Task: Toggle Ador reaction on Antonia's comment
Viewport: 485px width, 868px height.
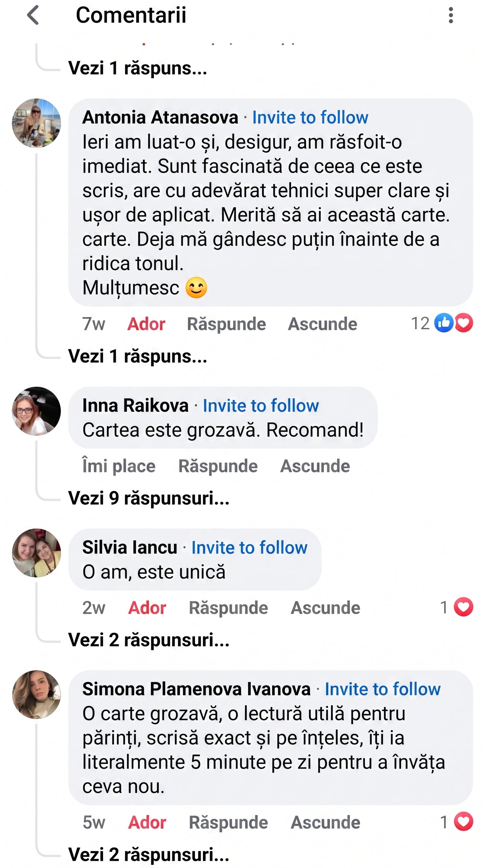Action: coord(146,324)
